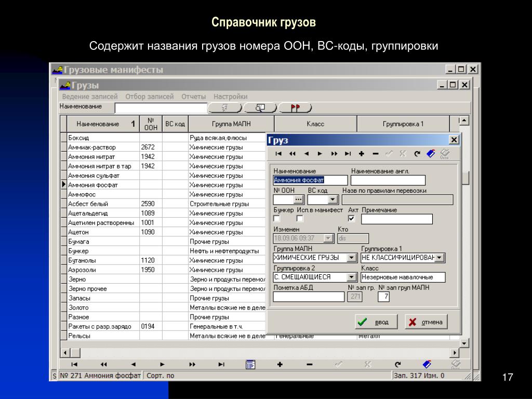Go to last record in bottom navigator

click(x=221, y=364)
